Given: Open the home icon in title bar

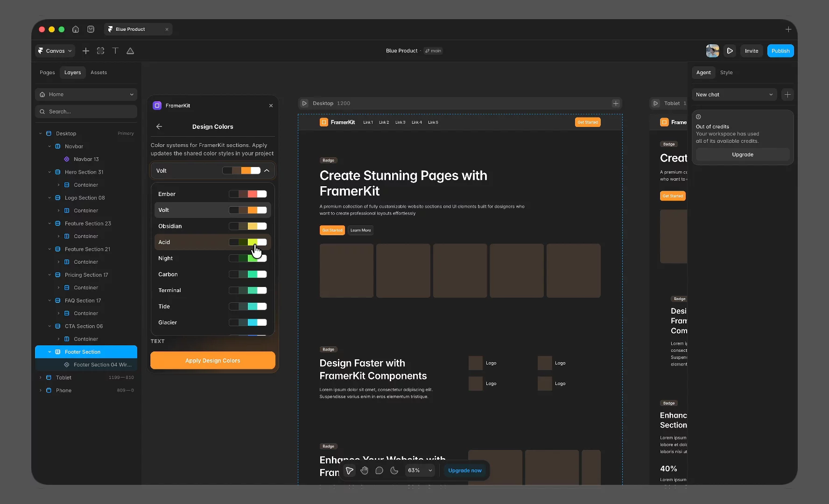Looking at the screenshot, I should point(76,29).
